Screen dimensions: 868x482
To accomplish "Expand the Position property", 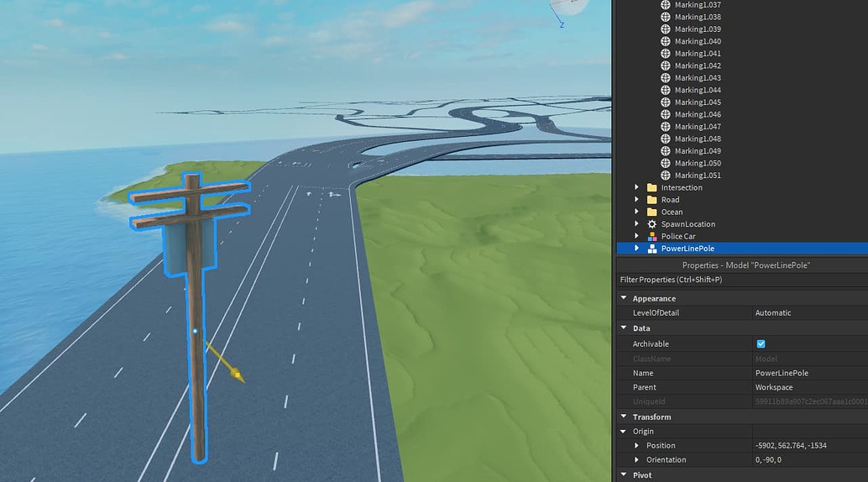I will [x=636, y=446].
